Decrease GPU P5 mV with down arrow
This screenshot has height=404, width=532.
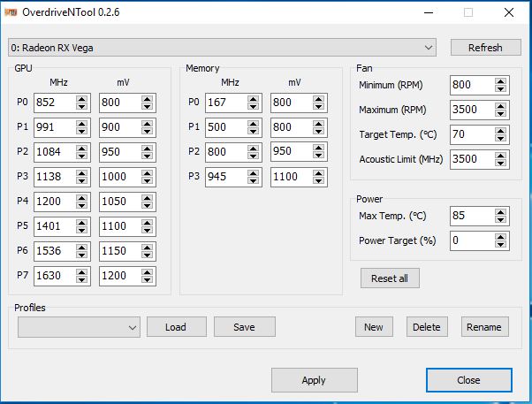[x=148, y=230]
